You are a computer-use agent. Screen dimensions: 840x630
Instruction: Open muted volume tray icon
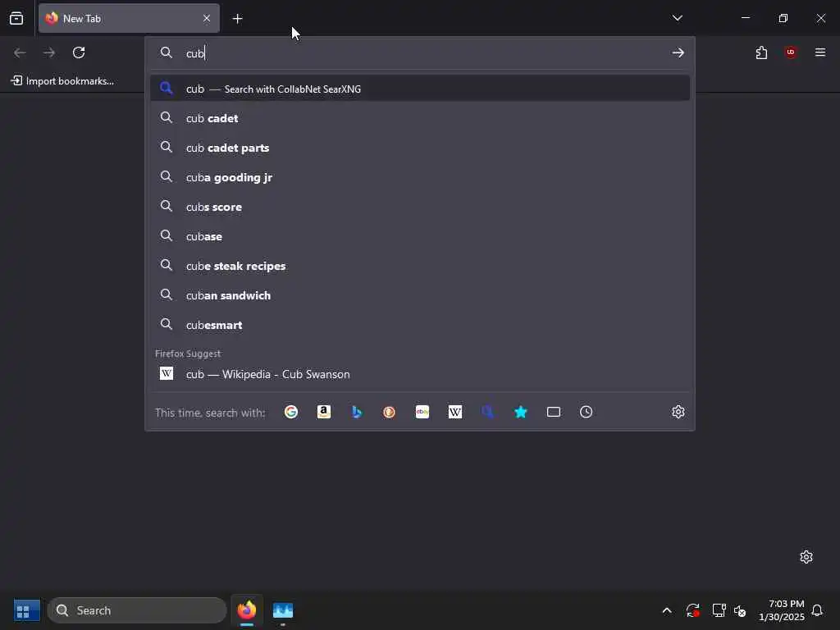coord(740,610)
